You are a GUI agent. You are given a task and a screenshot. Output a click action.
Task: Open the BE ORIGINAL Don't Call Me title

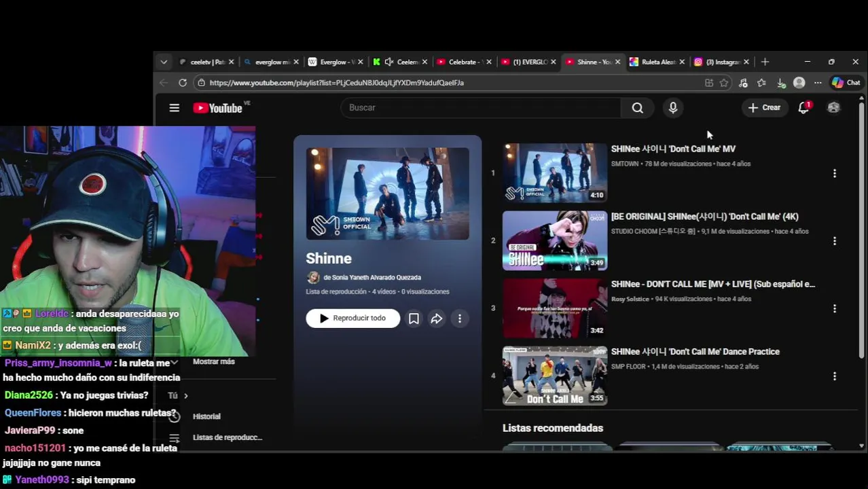click(x=704, y=217)
